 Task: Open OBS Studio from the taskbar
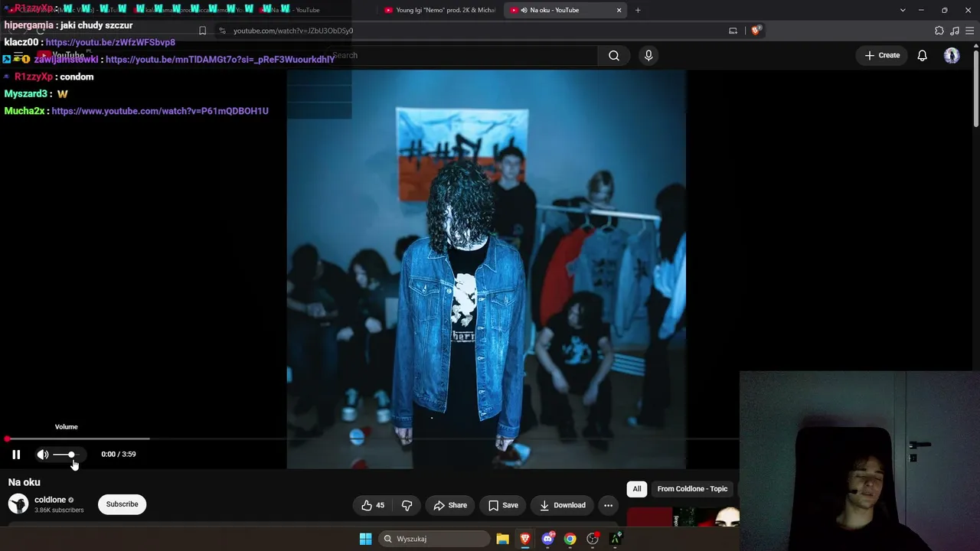tap(593, 539)
